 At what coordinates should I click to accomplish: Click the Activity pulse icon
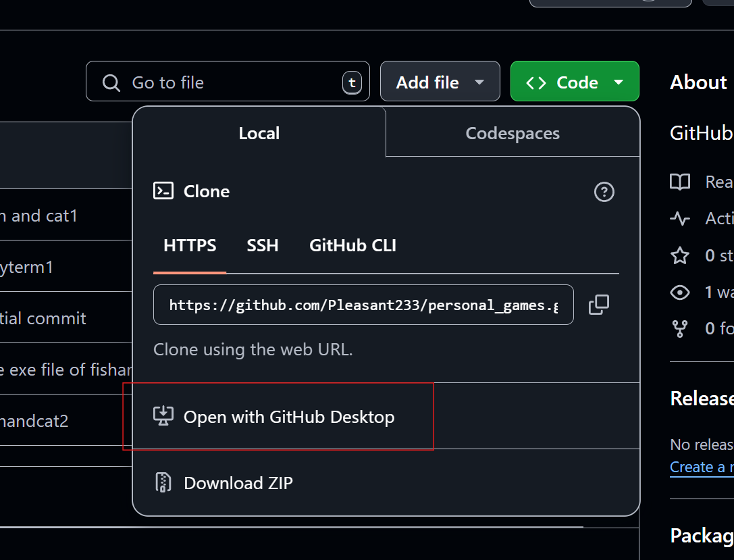pos(679,218)
